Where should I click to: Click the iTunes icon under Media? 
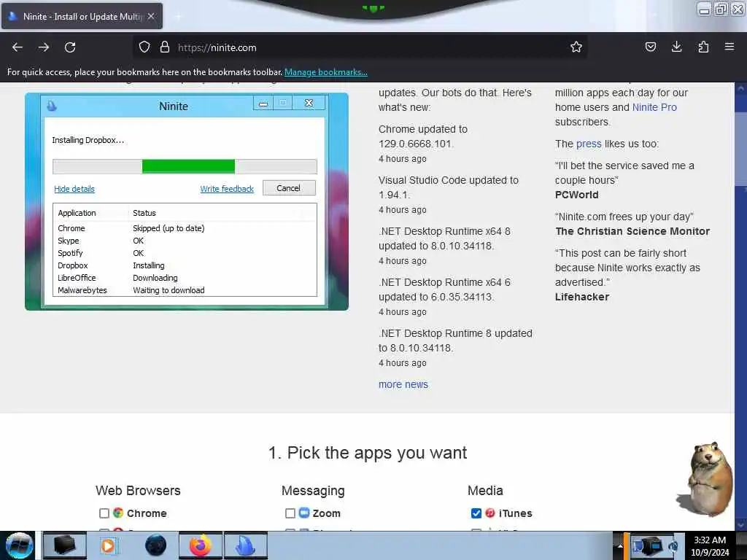[489, 513]
